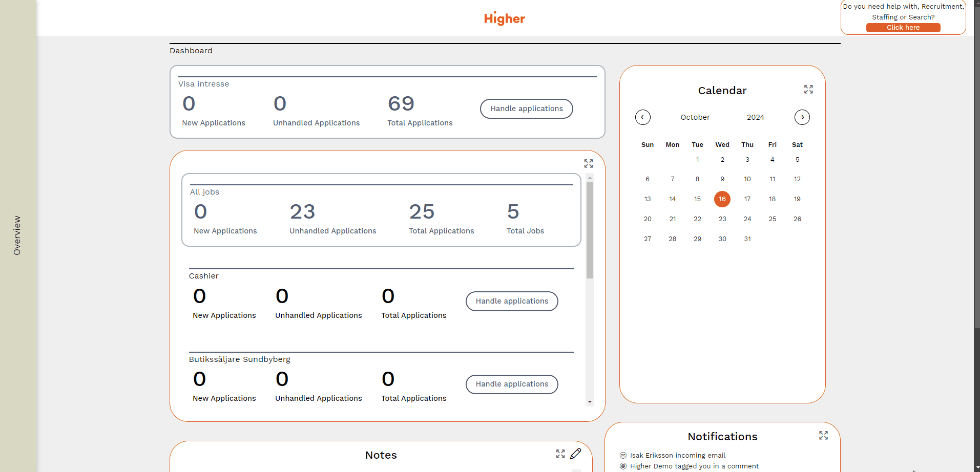
Task: Go to next month in calendar
Action: coord(802,117)
